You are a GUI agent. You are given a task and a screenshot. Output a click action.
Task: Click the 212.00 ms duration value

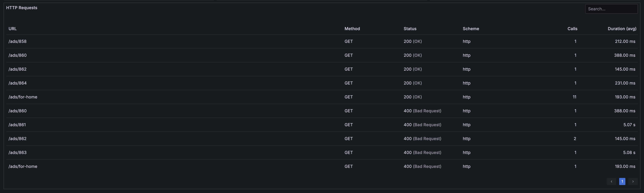625,42
